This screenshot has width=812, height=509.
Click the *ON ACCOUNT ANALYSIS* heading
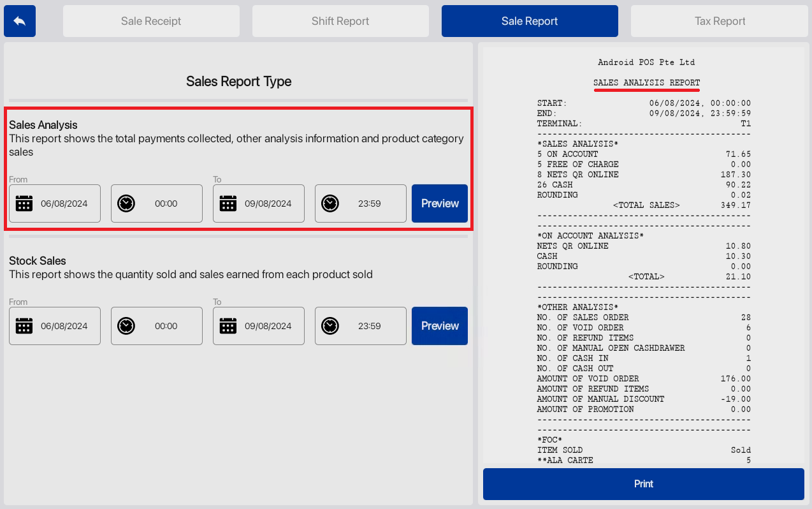click(x=590, y=236)
